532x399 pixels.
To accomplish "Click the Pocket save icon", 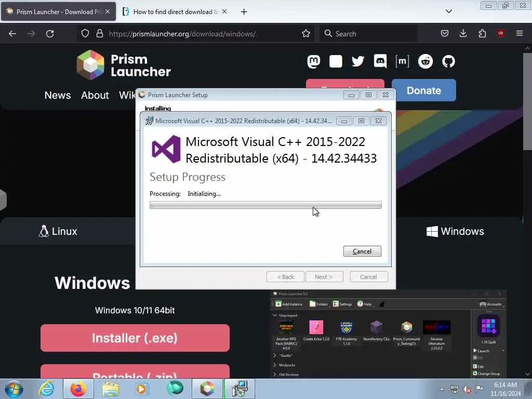I will tap(445, 33).
